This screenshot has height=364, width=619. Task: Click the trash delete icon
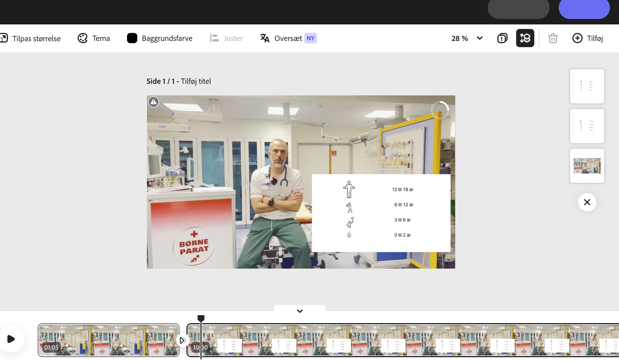pyautogui.click(x=553, y=38)
